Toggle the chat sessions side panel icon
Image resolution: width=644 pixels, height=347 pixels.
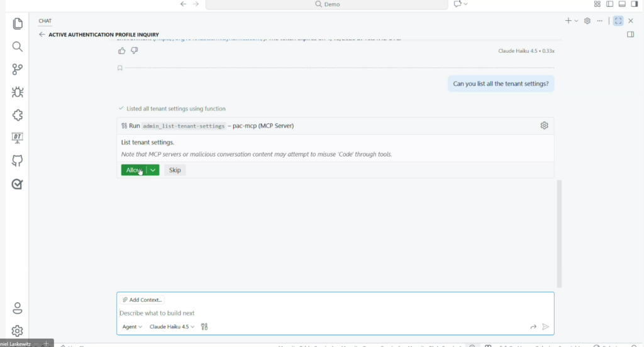[630, 35]
